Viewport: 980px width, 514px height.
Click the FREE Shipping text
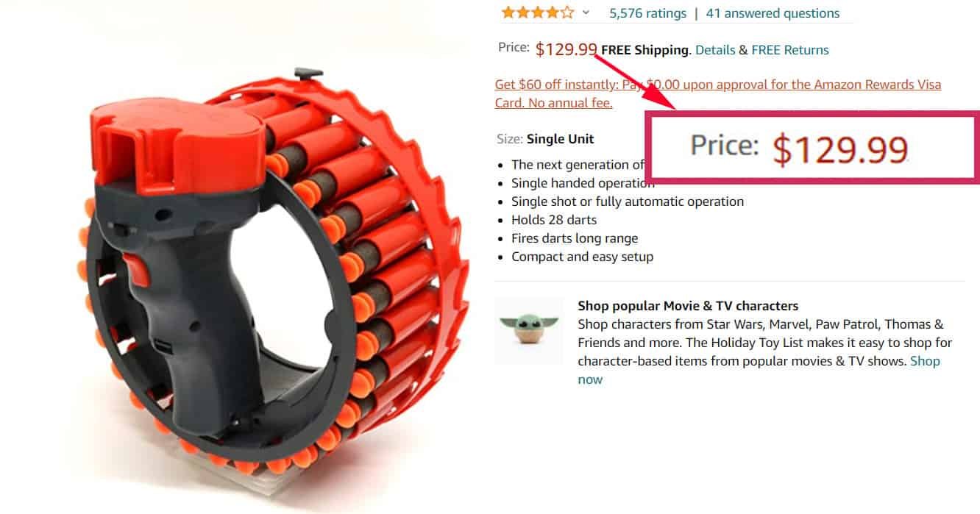click(x=645, y=50)
